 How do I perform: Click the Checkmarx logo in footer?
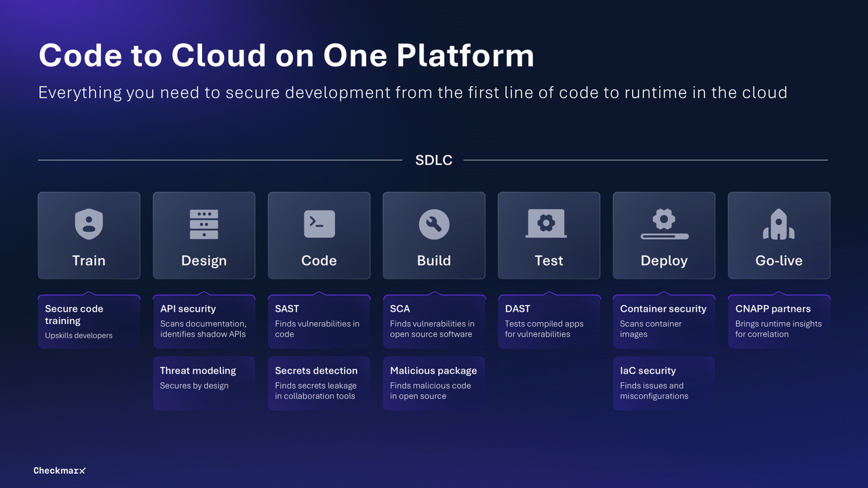pos(60,470)
